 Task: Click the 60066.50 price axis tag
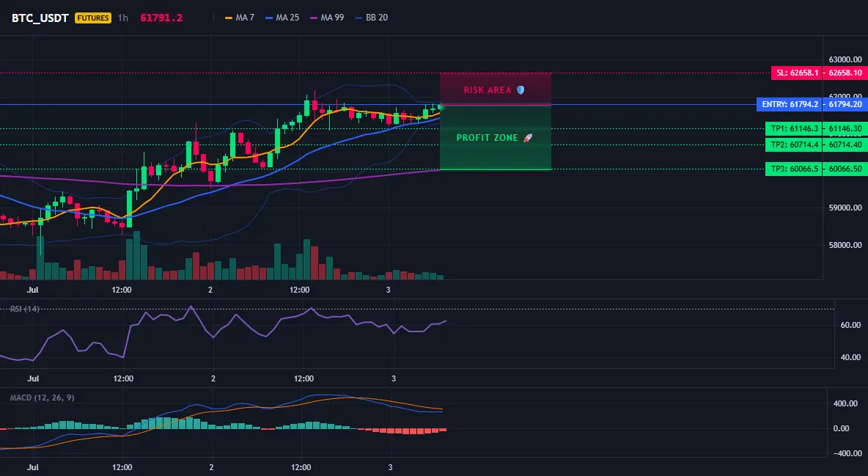845,169
